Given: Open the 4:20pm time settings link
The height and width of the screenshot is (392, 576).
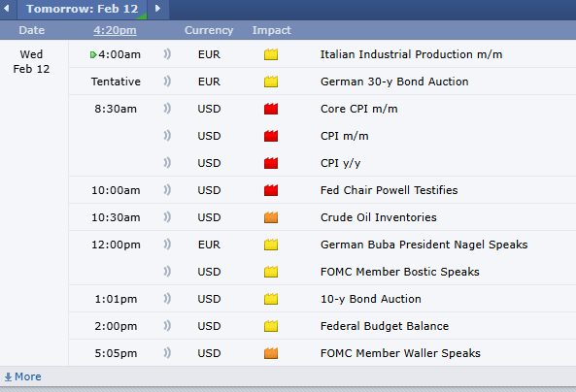Looking at the screenshot, I should (x=115, y=30).
